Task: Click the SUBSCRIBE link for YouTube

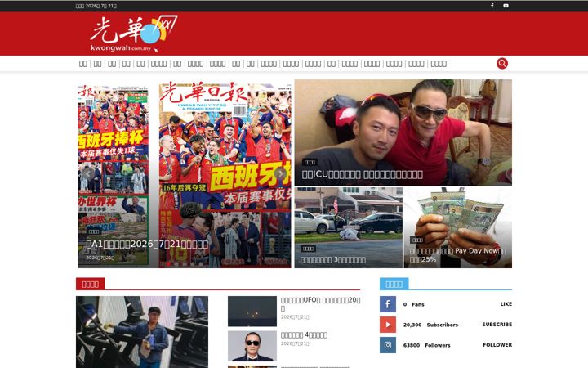Action: click(497, 325)
